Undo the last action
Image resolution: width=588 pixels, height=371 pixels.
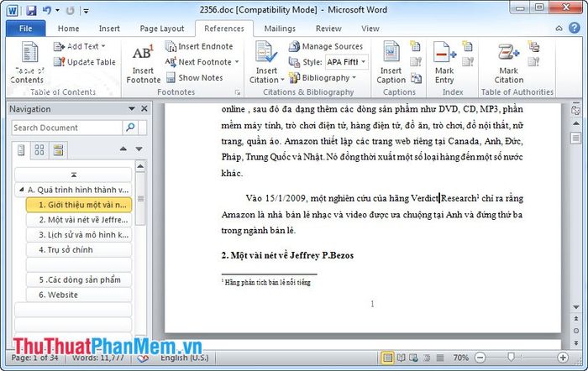tap(47, 10)
